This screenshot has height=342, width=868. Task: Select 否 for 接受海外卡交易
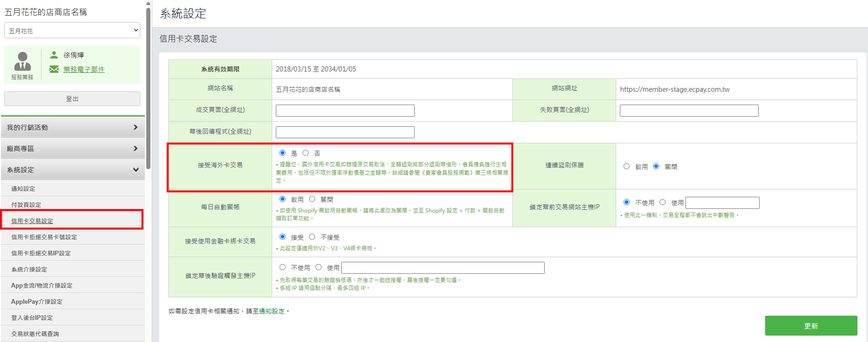pyautogui.click(x=306, y=153)
